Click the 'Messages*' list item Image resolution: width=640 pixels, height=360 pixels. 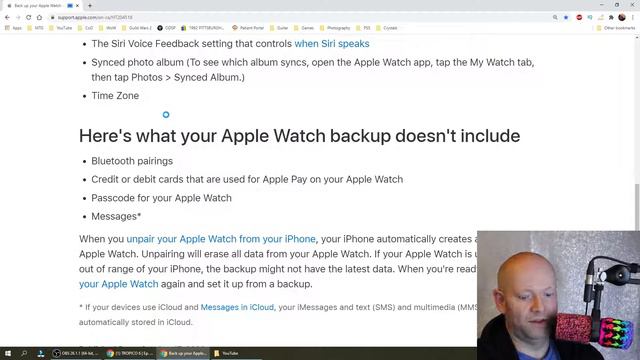tap(116, 216)
